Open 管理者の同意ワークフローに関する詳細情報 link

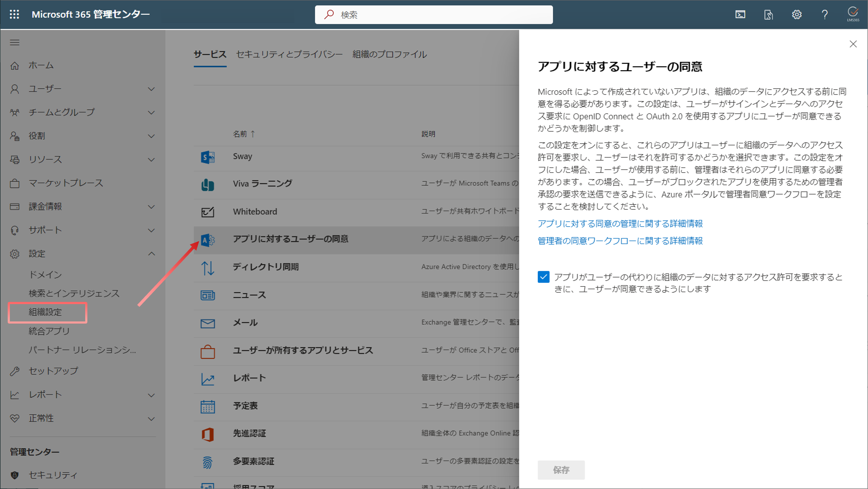[620, 241]
